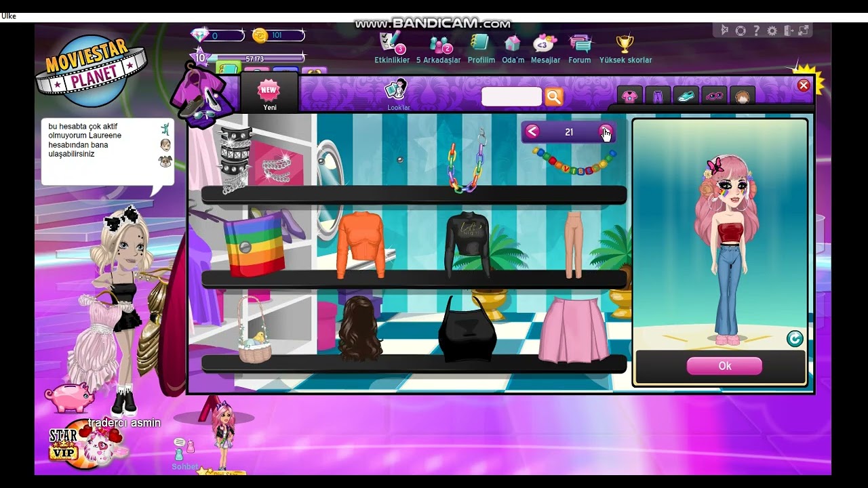Select the pink pleated skirt
Screen dimensions: 868x488
click(x=574, y=329)
